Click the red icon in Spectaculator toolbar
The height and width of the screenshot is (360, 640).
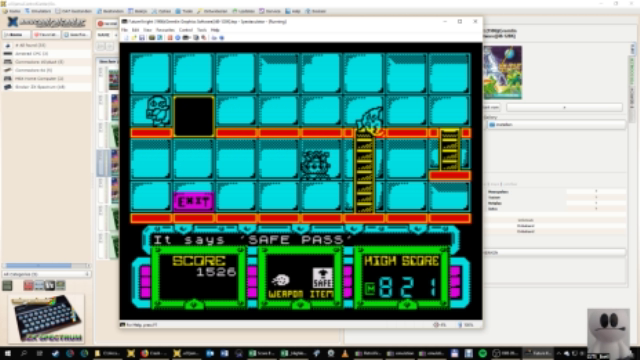170,38
